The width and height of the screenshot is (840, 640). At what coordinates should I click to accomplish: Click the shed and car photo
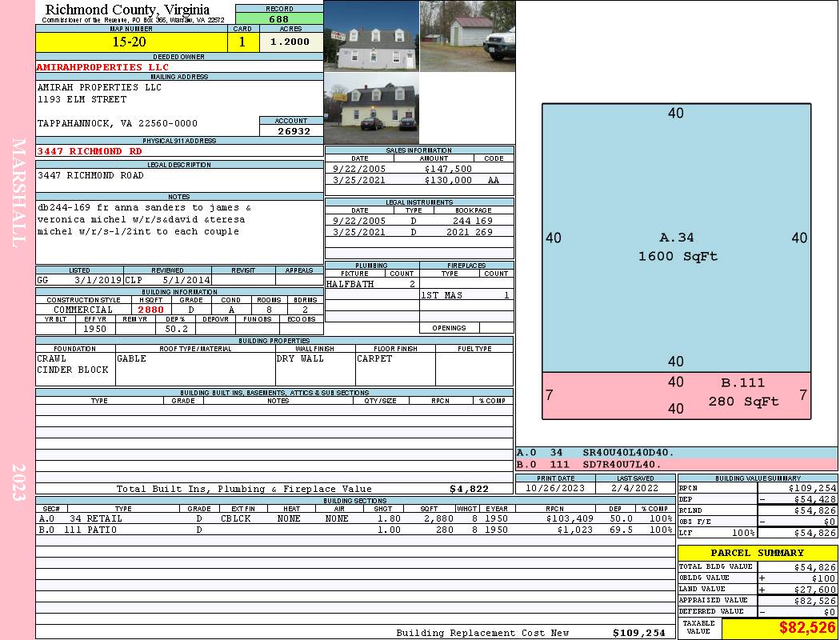coord(468,36)
